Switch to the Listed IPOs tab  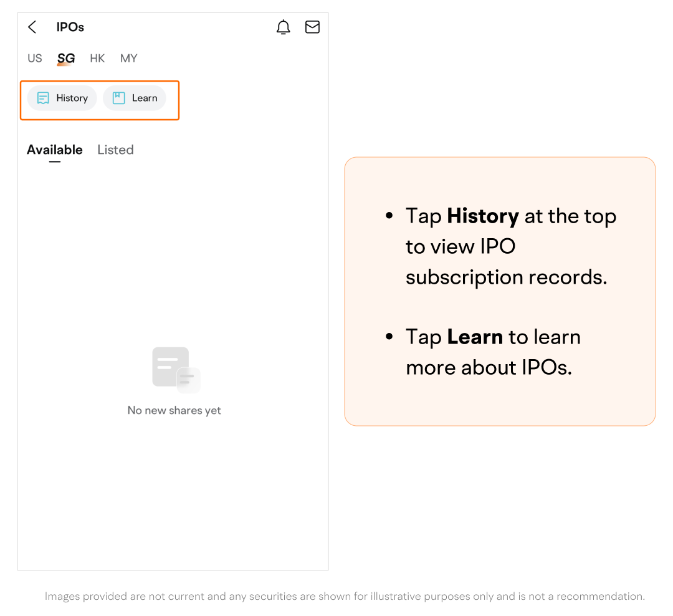pos(115,150)
